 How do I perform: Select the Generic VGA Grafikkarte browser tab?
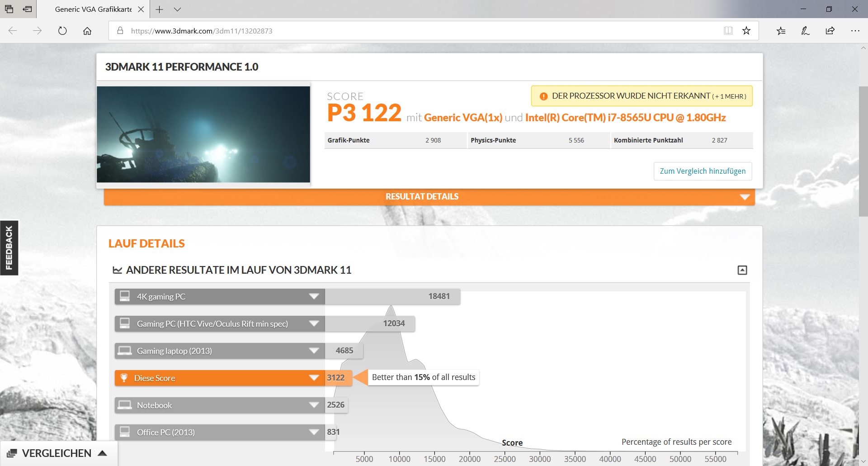[93, 9]
